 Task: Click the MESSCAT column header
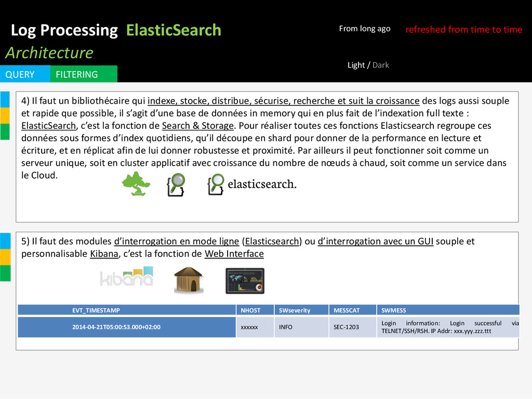[x=353, y=310]
